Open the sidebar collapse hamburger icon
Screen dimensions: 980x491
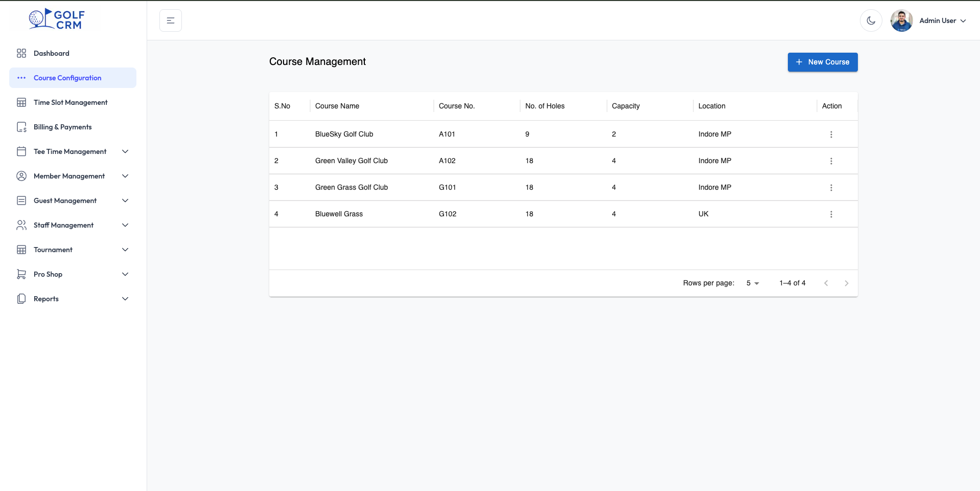pos(170,20)
